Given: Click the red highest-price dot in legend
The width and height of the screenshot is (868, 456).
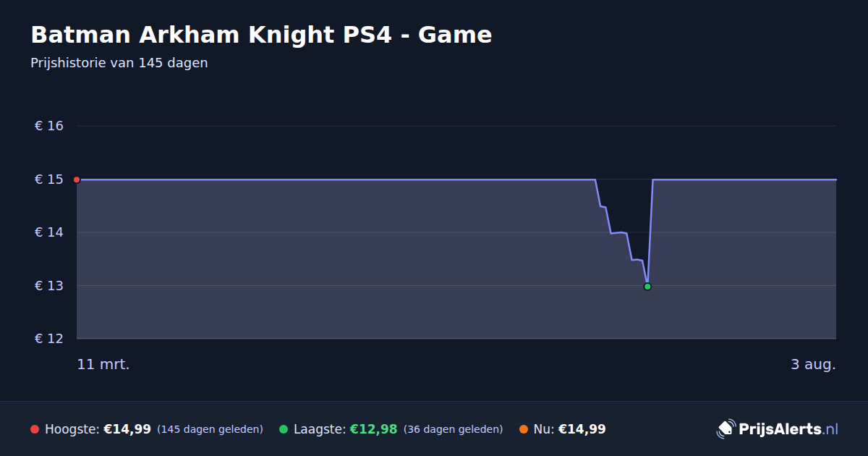Looking at the screenshot, I should (35, 429).
